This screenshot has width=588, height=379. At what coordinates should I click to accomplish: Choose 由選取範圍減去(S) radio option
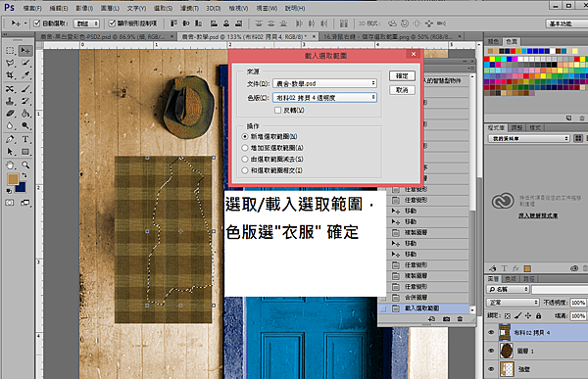(x=245, y=159)
